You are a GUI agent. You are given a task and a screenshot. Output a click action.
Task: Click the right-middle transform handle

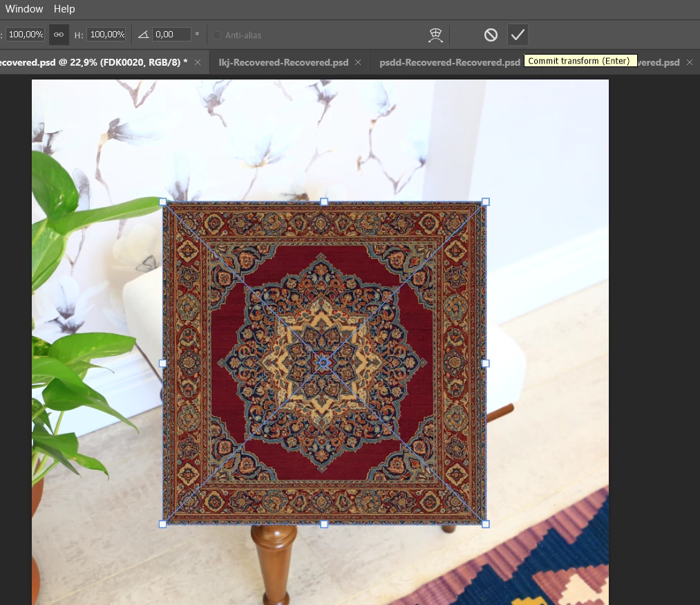tap(486, 363)
